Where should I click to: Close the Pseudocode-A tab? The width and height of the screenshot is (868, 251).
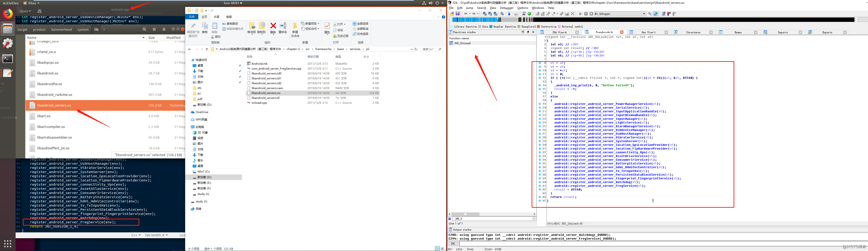(x=622, y=32)
